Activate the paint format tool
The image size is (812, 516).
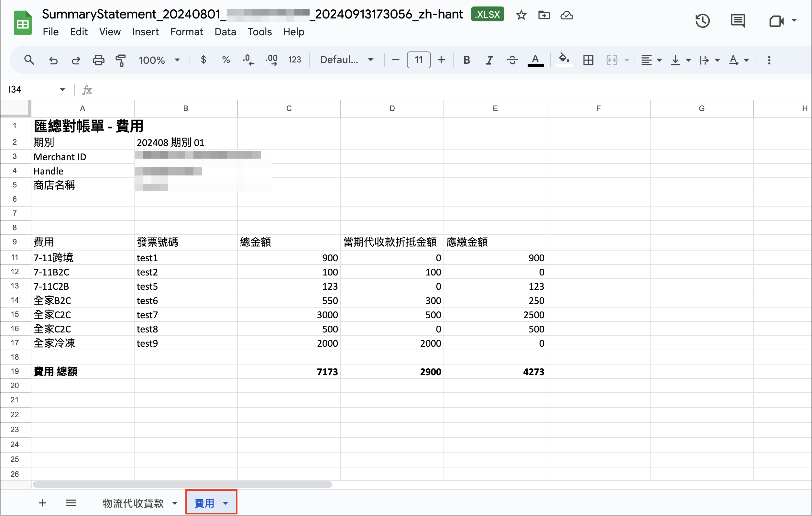(121, 60)
